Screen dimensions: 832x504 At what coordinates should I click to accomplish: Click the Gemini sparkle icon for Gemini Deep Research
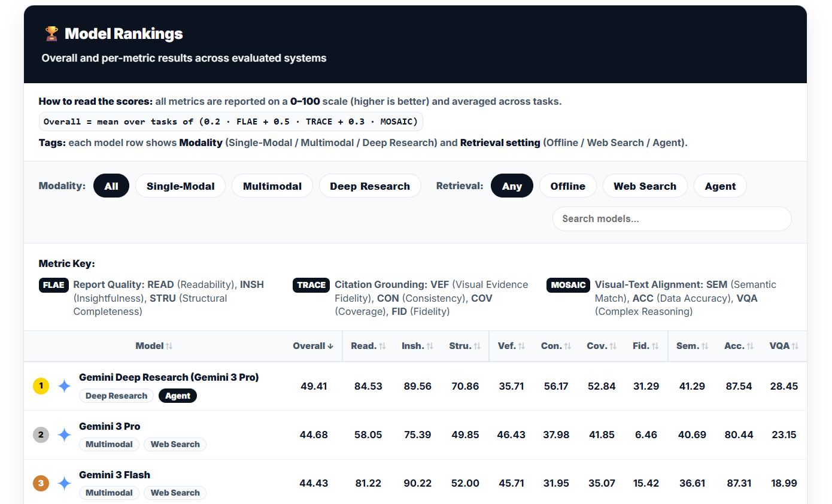tap(64, 386)
